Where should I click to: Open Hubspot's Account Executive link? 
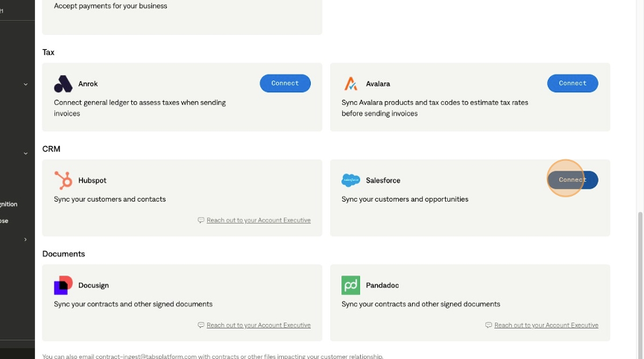[x=259, y=220]
